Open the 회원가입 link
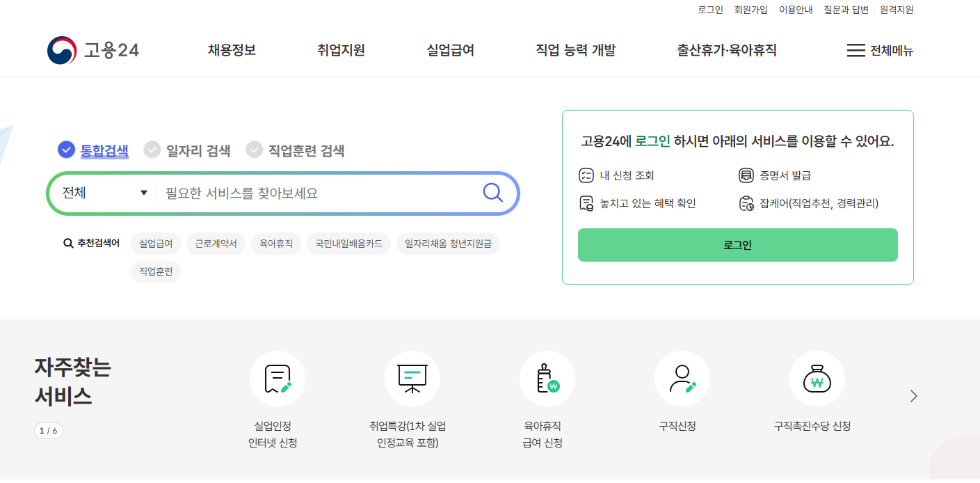This screenshot has width=980, height=483. click(749, 9)
